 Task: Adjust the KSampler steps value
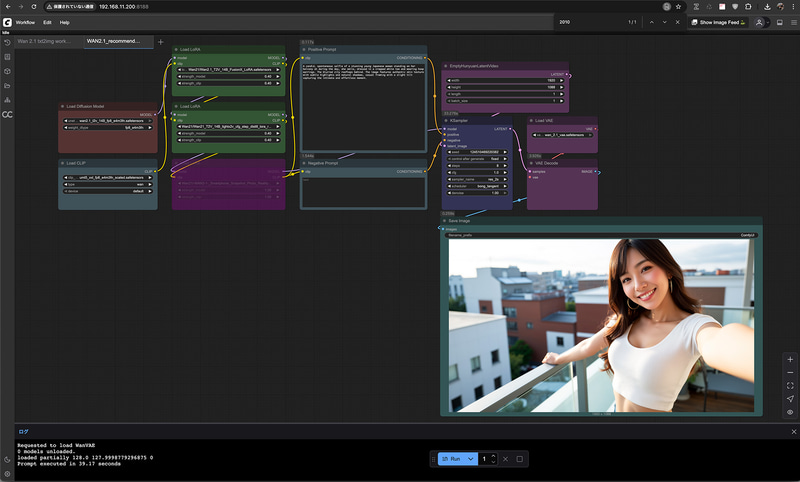pos(477,166)
